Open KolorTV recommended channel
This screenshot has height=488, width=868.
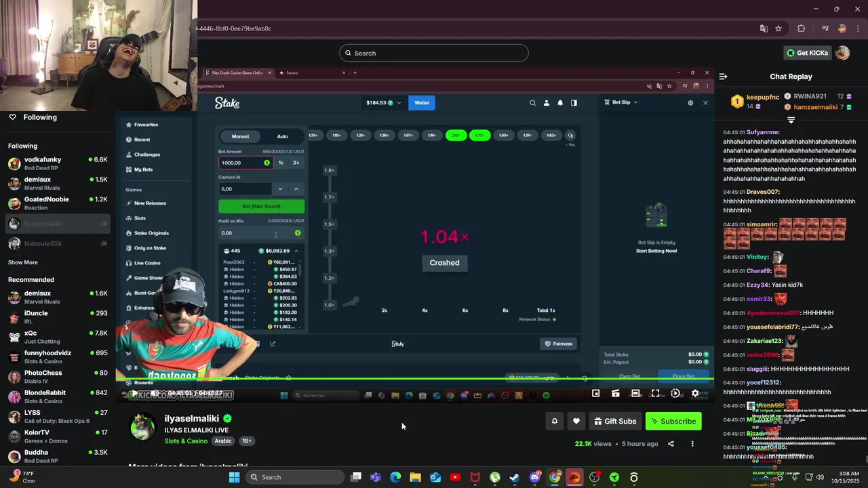(x=58, y=436)
